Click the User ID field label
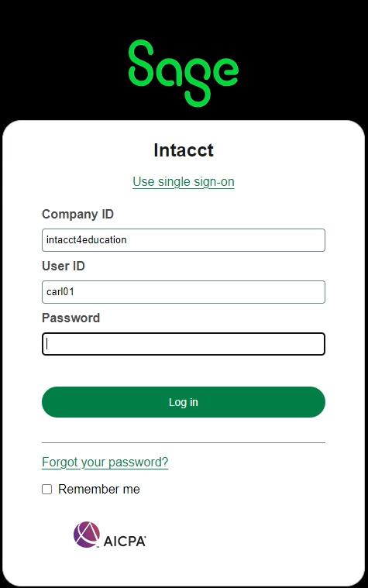This screenshot has height=588, width=368. pos(64,266)
